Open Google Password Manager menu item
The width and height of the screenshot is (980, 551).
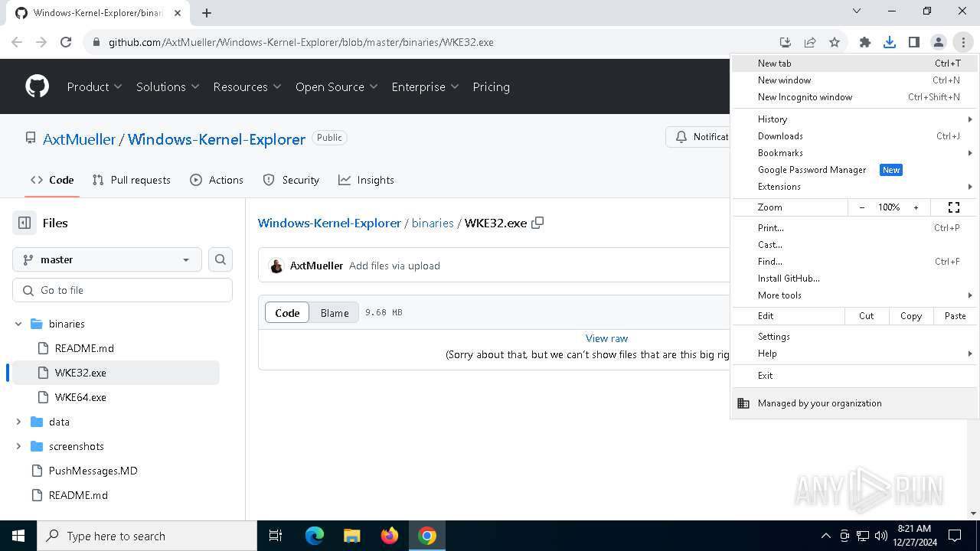point(854,170)
